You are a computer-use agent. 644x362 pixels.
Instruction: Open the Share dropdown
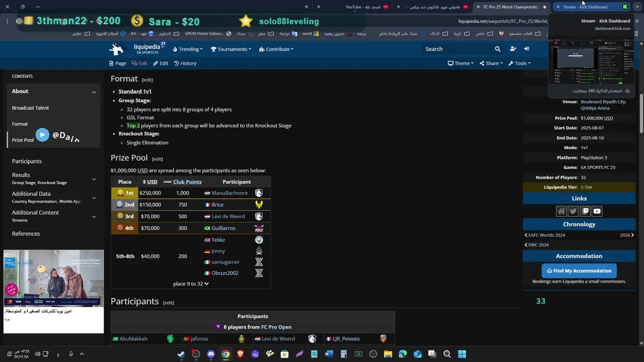pyautogui.click(x=491, y=63)
